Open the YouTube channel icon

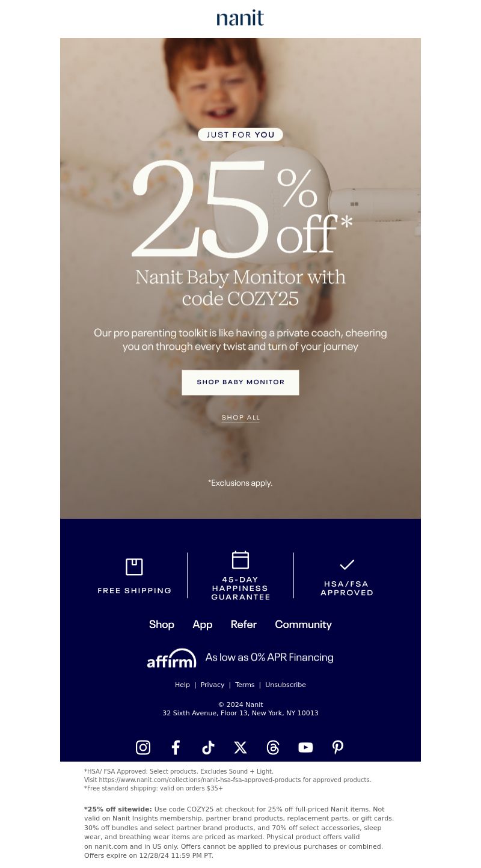305,747
